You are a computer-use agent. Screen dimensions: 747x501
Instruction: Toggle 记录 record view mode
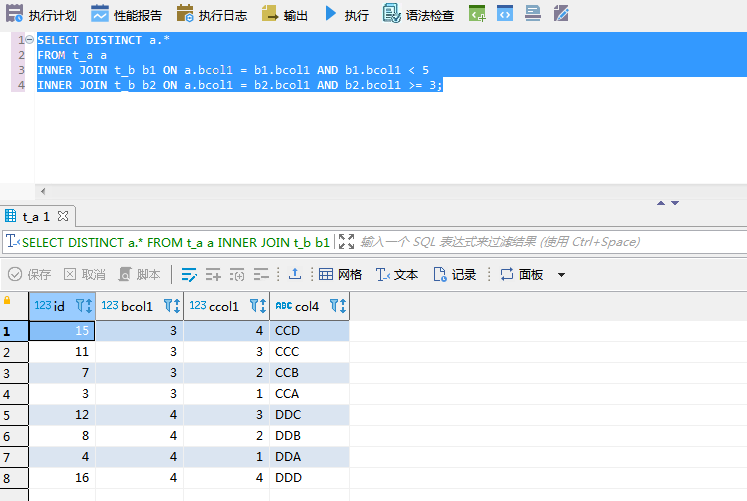coord(454,274)
